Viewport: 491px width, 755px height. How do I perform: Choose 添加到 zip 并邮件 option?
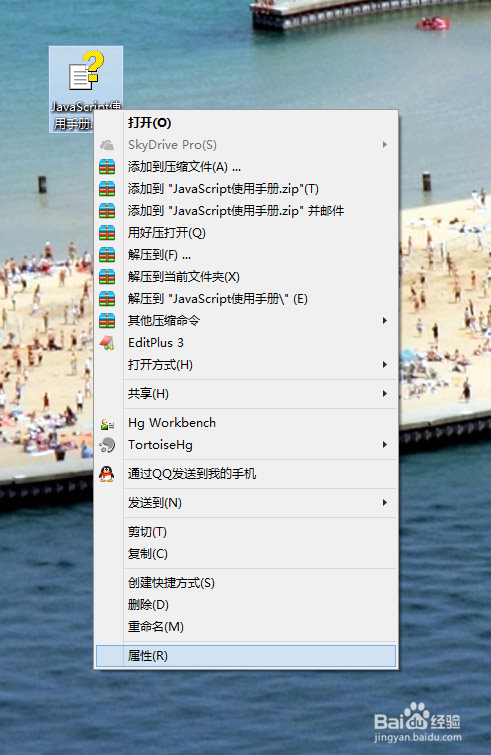click(x=246, y=210)
